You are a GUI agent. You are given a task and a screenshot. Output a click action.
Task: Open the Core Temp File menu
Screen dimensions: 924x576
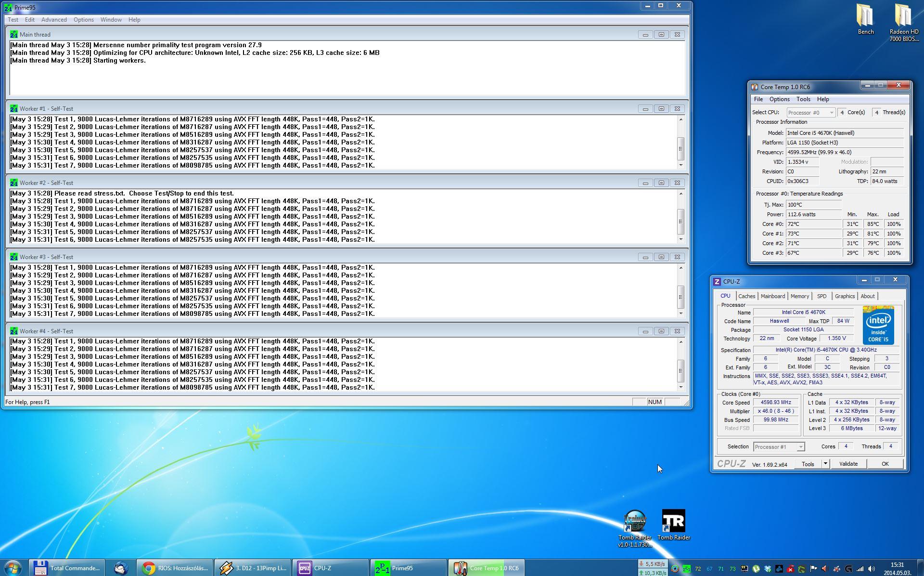(x=758, y=99)
